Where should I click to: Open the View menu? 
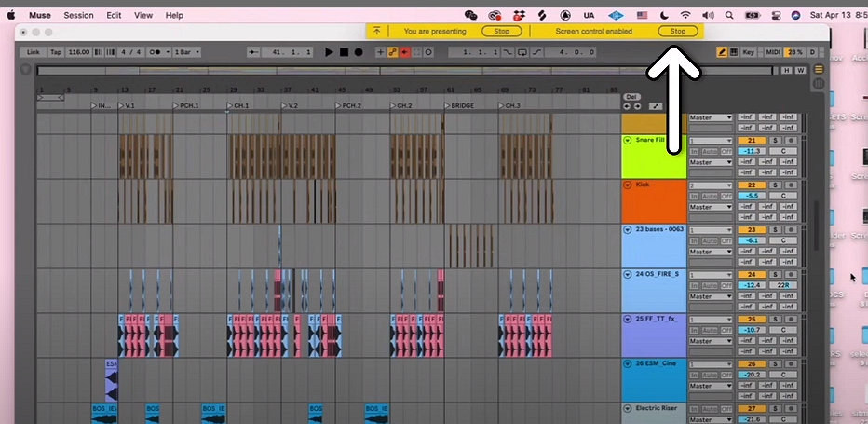click(x=143, y=16)
